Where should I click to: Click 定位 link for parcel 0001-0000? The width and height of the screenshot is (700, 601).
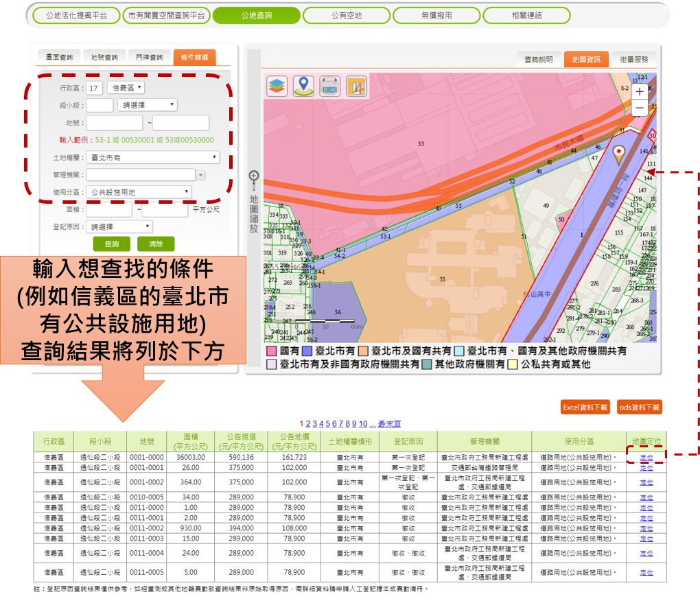pos(646,457)
